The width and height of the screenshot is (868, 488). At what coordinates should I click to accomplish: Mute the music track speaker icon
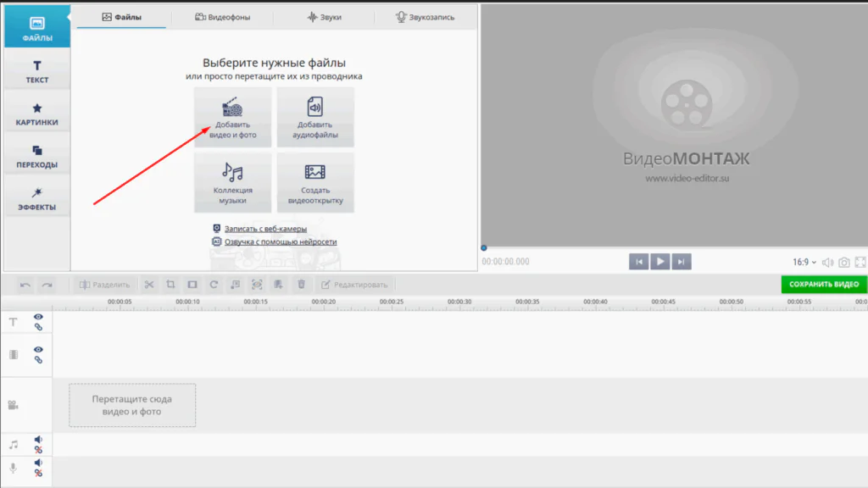pyautogui.click(x=38, y=440)
